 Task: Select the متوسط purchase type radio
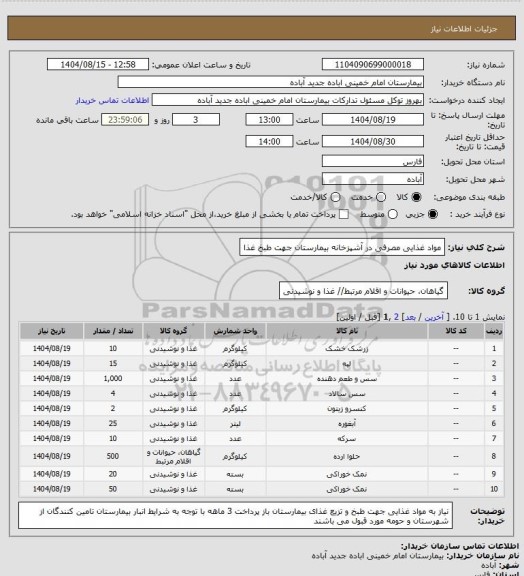(392, 214)
